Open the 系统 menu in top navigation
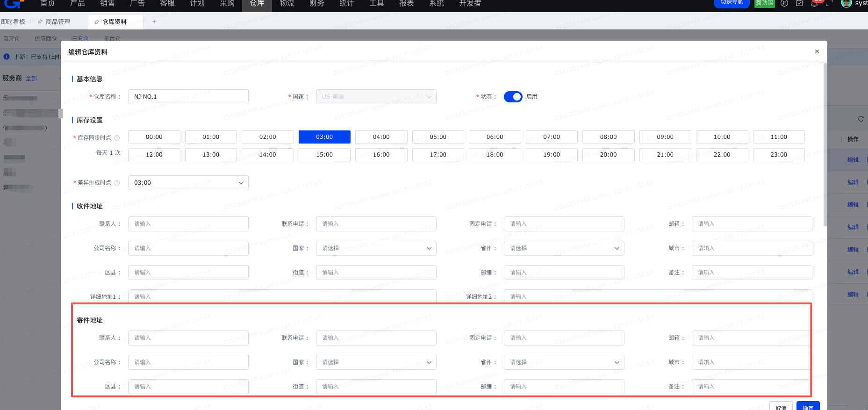 (x=437, y=4)
